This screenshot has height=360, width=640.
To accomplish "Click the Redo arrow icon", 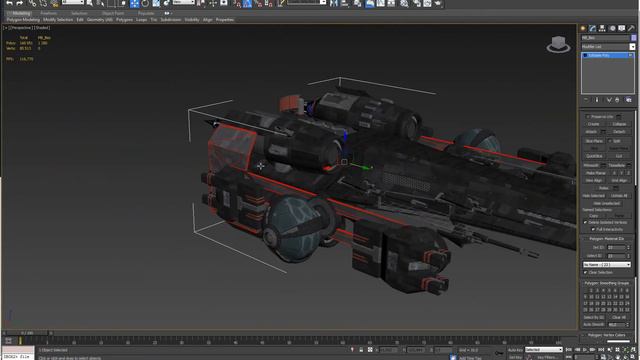I will [x=20, y=3].
